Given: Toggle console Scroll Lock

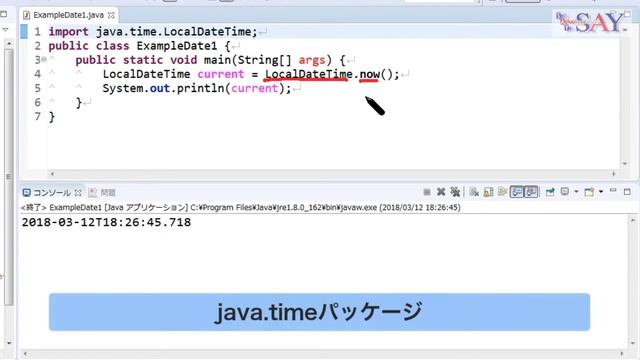Looking at the screenshot, I should tap(488, 192).
